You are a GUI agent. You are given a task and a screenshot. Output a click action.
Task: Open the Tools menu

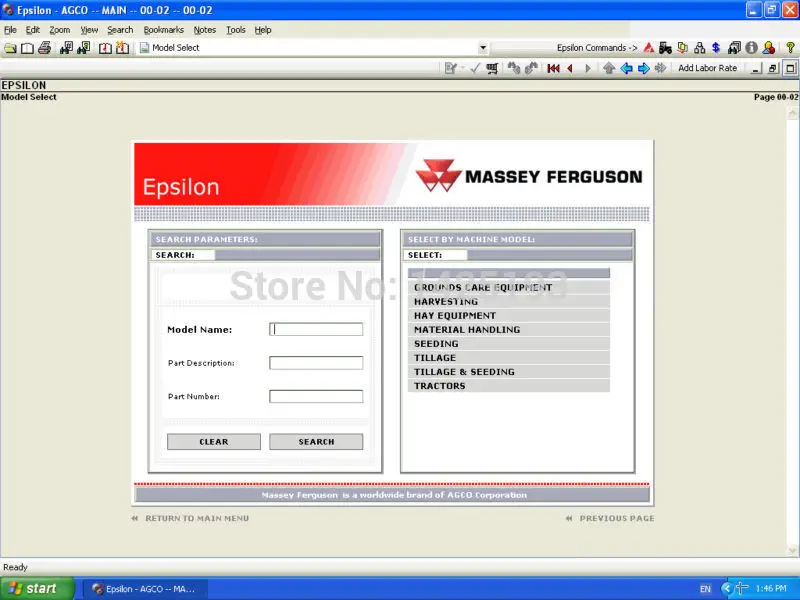[236, 29]
